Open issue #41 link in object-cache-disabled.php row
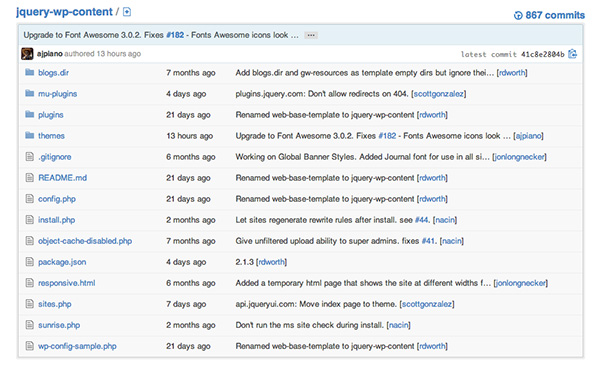600x368 pixels. pos(429,241)
